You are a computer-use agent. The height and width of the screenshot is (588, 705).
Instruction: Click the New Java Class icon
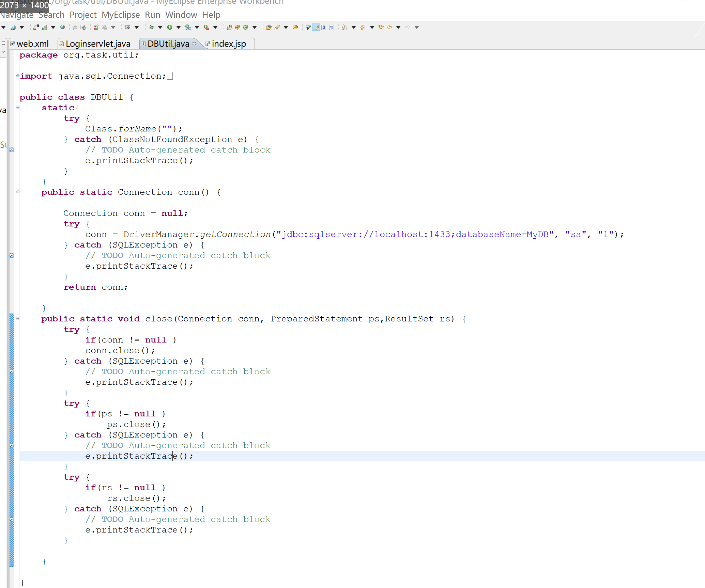[x=246, y=27]
